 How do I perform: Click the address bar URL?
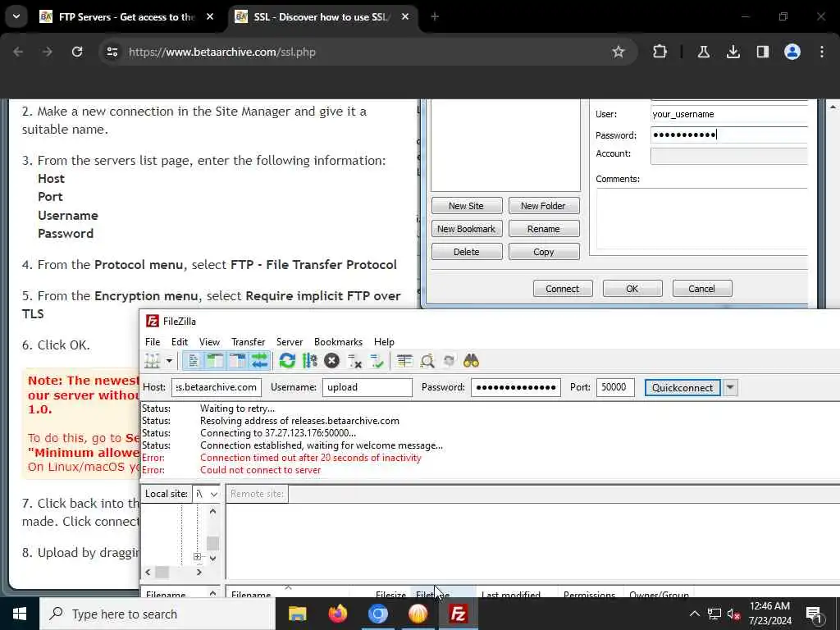coord(221,52)
